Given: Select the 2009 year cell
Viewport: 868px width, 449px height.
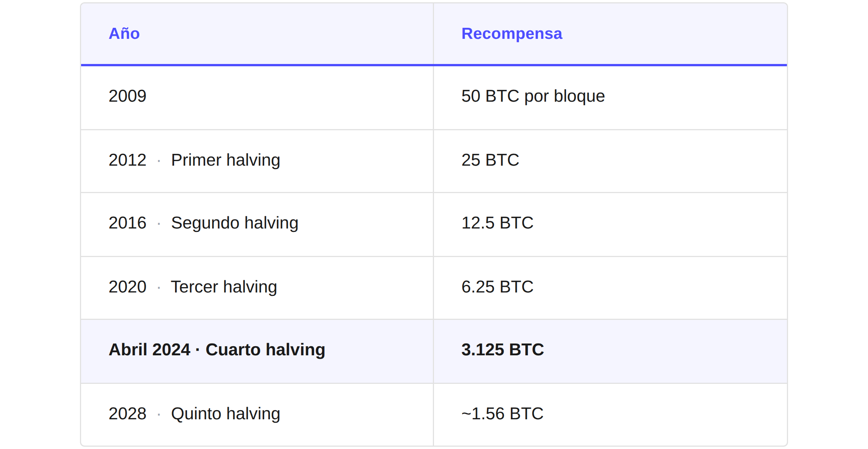Looking at the screenshot, I should click(128, 96).
